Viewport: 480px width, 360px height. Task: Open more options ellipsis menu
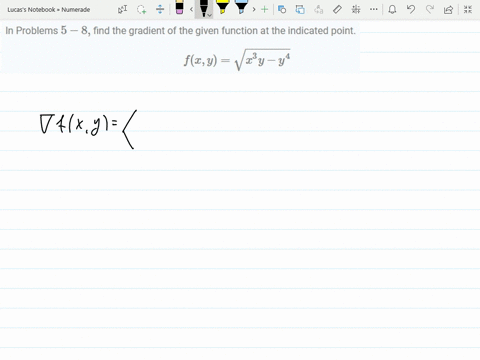click(374, 9)
